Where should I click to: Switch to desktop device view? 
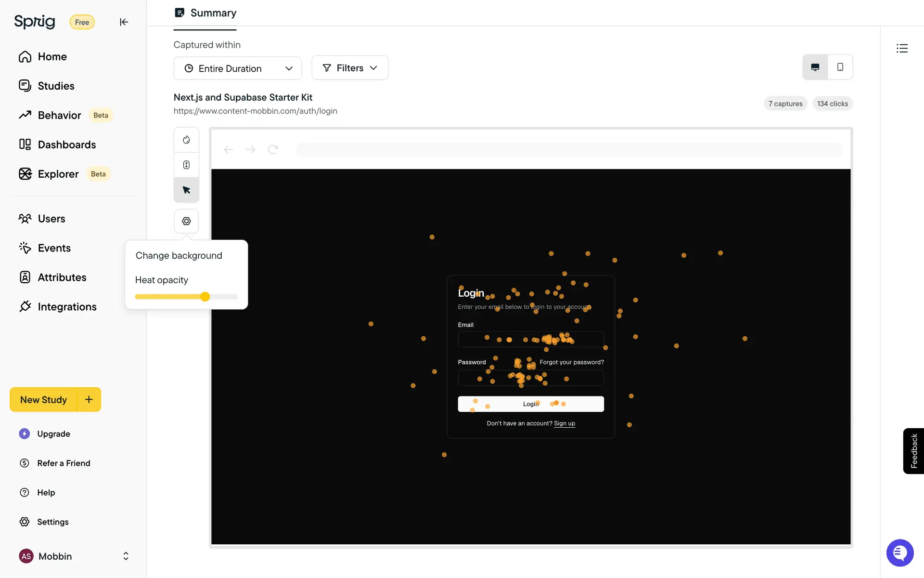[x=815, y=67]
